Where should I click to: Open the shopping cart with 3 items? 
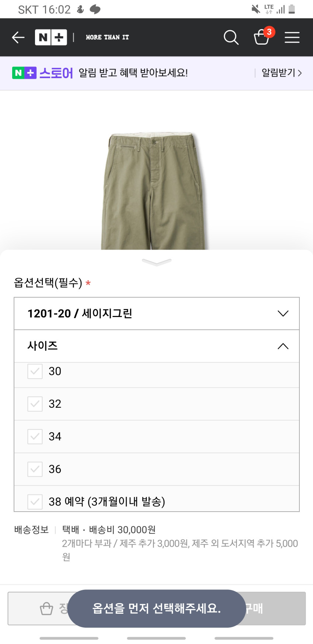point(262,37)
